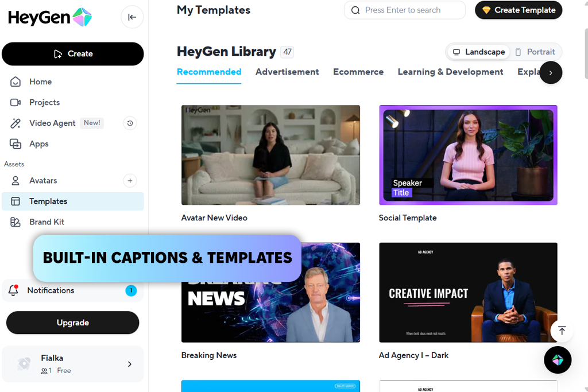This screenshot has width=588, height=392.
Task: Switch to Landscape orientation
Action: click(x=479, y=52)
